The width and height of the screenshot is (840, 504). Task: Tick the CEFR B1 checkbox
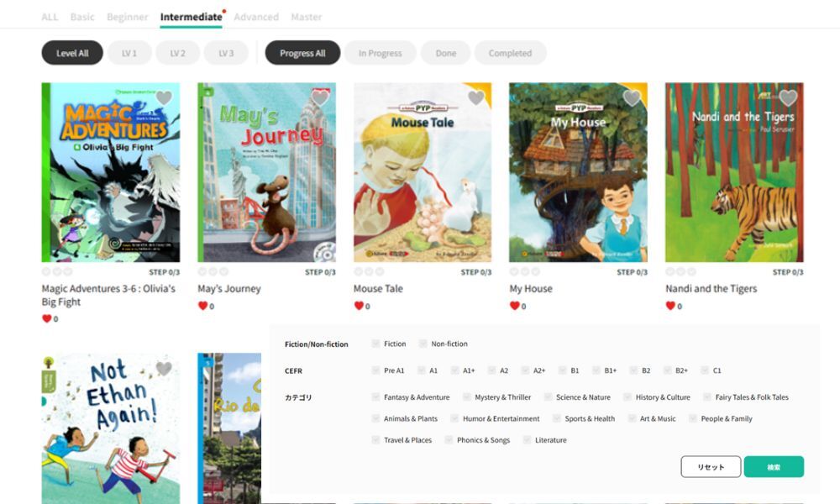(x=563, y=370)
